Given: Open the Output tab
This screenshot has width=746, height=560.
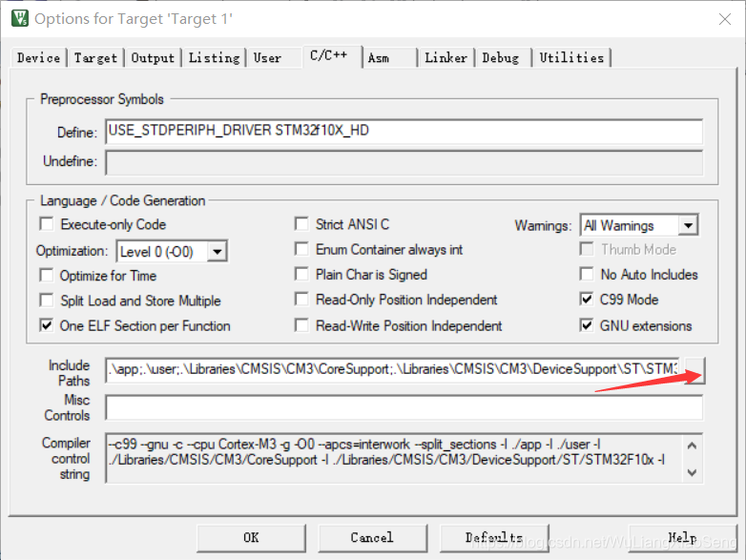Looking at the screenshot, I should [x=153, y=58].
